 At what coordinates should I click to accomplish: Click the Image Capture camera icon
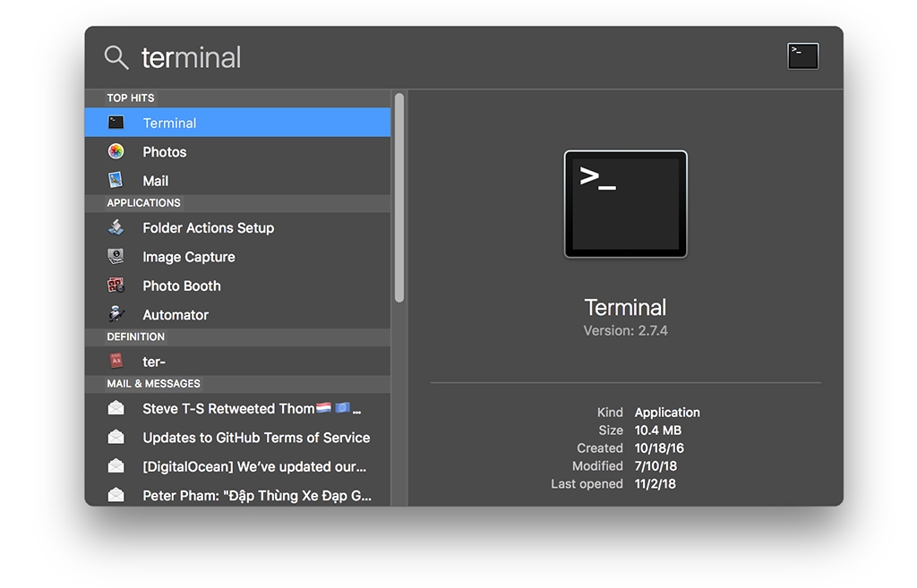tap(116, 256)
